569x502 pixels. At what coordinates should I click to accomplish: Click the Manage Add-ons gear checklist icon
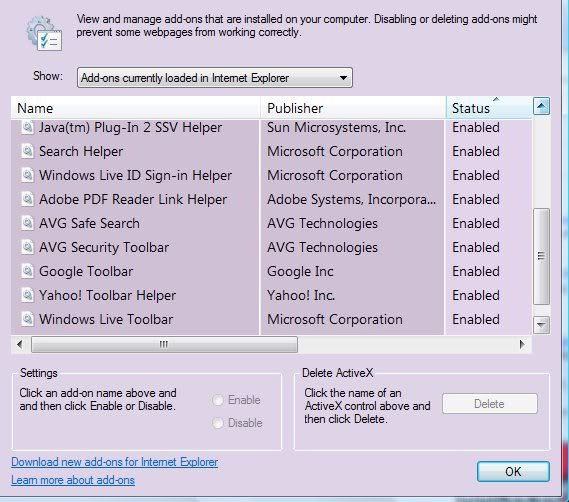pyautogui.click(x=44, y=33)
